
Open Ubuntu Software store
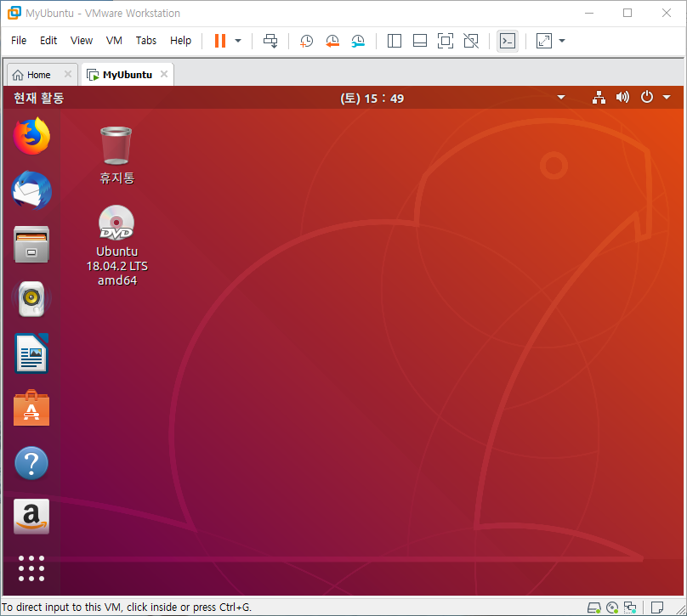click(x=31, y=408)
